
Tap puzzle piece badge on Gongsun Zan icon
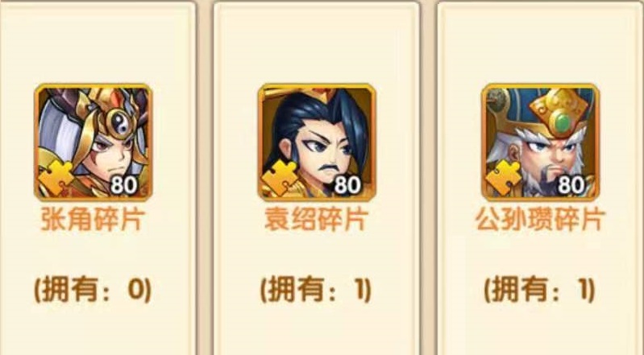[x=503, y=179]
